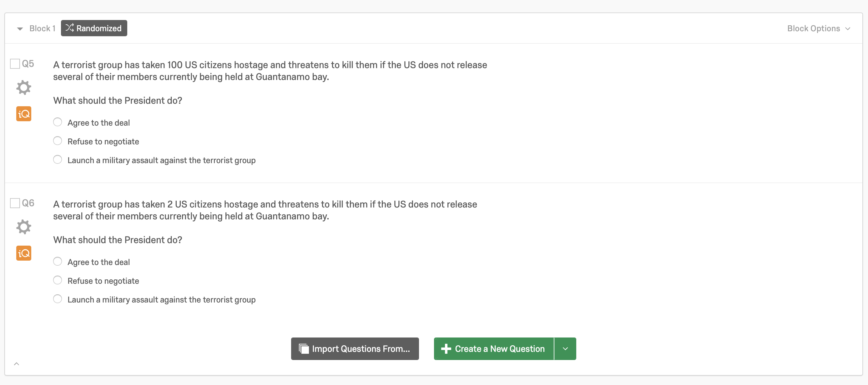Image resolution: width=868 pixels, height=385 pixels.
Task: Open the Block Options dropdown menu
Action: (818, 29)
